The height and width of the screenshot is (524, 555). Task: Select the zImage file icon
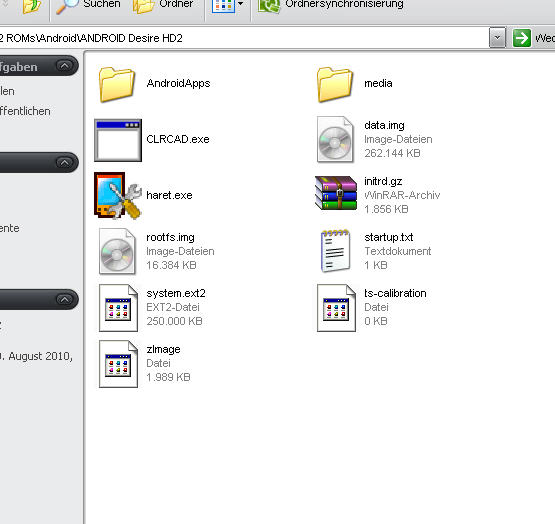coord(118,364)
